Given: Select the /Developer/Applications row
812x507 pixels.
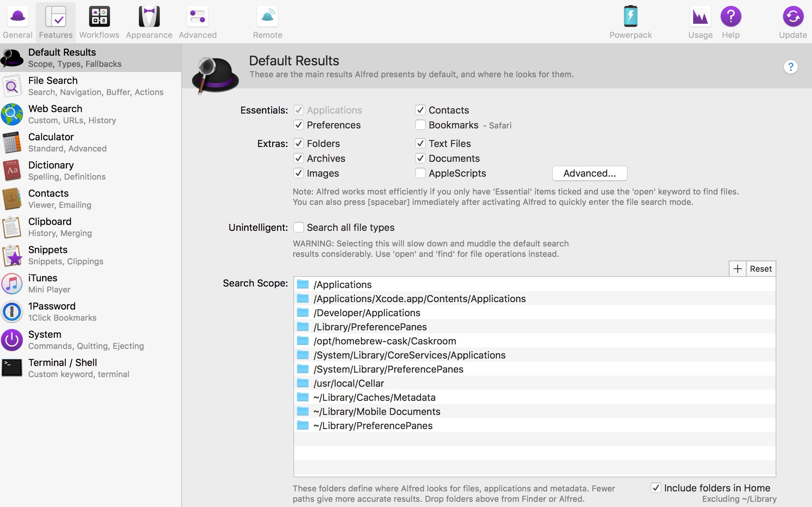Looking at the screenshot, I should (535, 313).
